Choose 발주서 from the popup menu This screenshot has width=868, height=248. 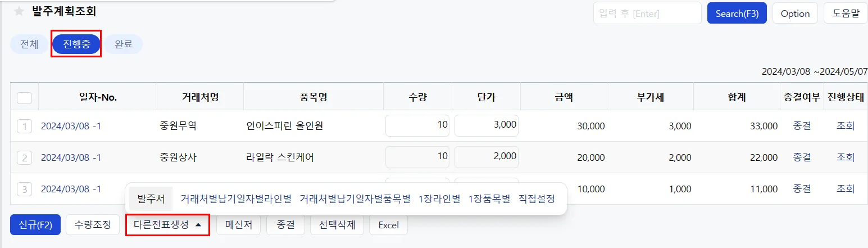click(151, 199)
